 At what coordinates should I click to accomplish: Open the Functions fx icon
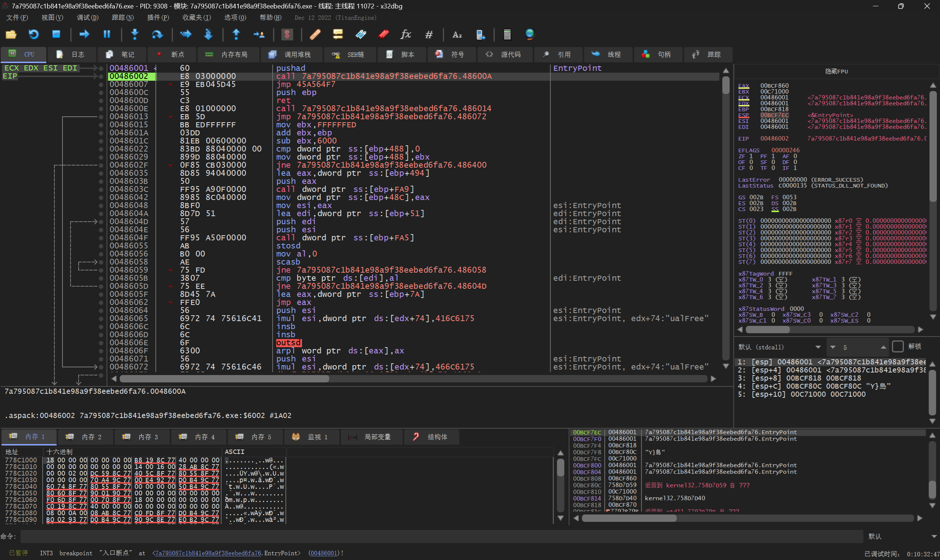(406, 34)
